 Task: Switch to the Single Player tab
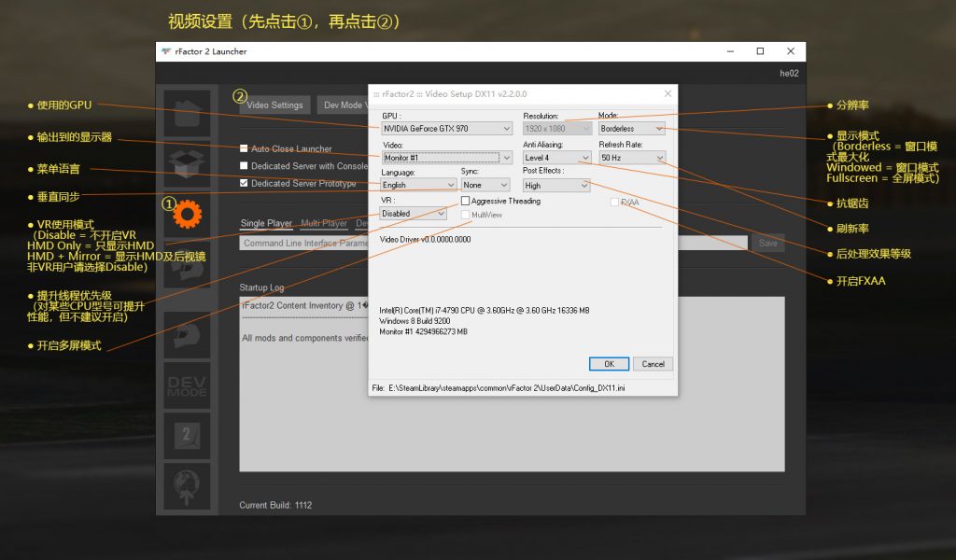coord(266,223)
